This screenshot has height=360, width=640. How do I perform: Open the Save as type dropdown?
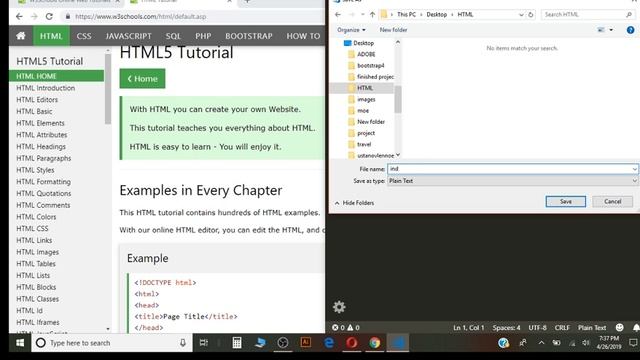tap(512, 181)
